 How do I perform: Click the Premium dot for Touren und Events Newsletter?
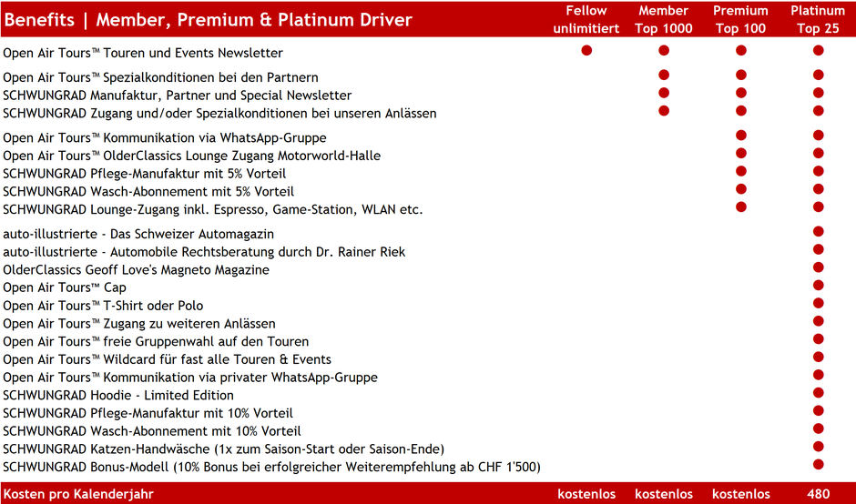tap(741, 50)
